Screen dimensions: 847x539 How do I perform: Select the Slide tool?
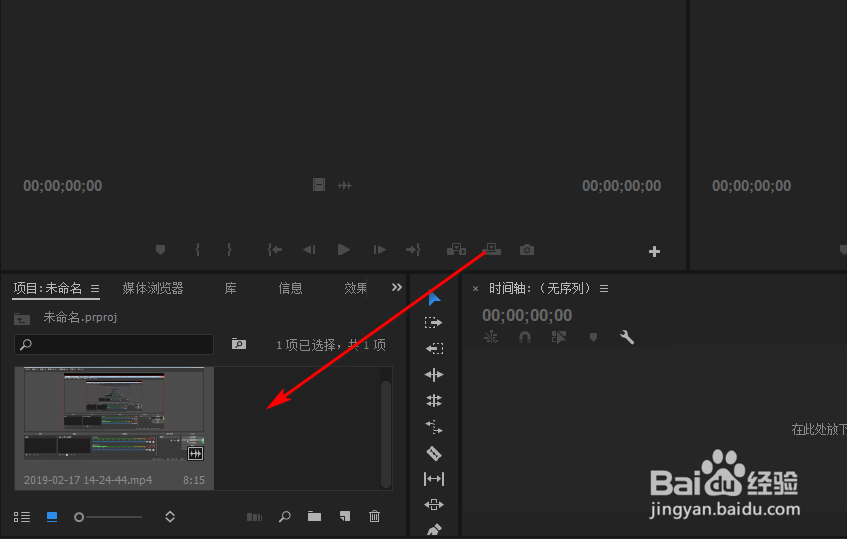[434, 504]
